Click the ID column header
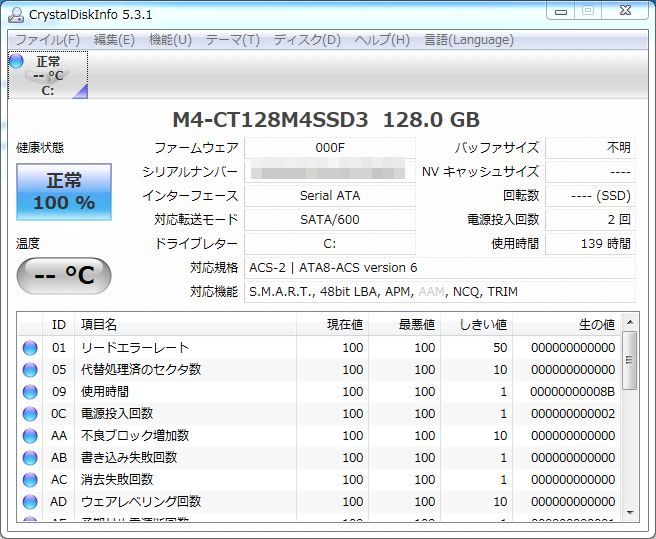Viewport: 656px width, 539px height. (x=59, y=324)
